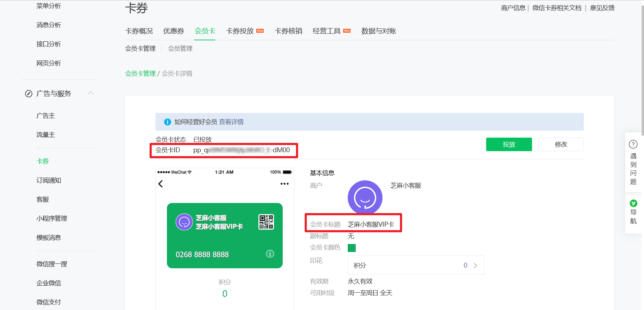
Task: Click the large purple merchant avatar
Action: point(365,197)
